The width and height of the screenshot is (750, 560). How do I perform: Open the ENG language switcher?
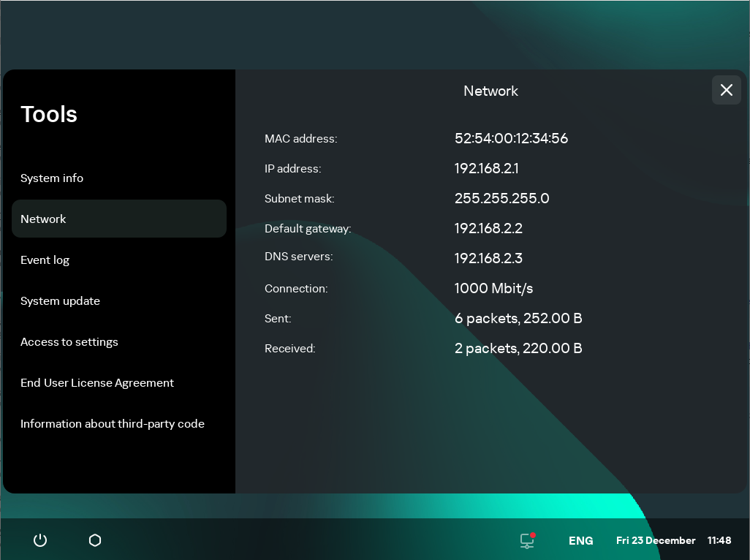tap(580, 540)
